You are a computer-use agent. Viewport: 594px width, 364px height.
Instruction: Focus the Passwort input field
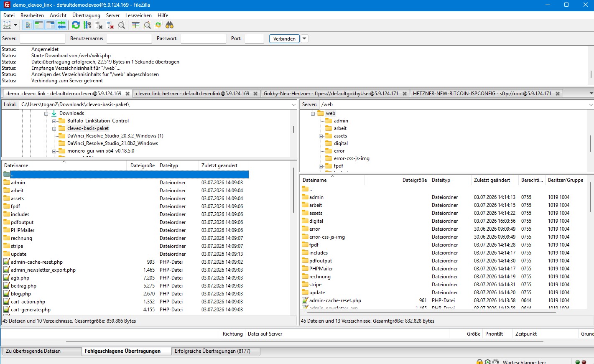point(204,38)
